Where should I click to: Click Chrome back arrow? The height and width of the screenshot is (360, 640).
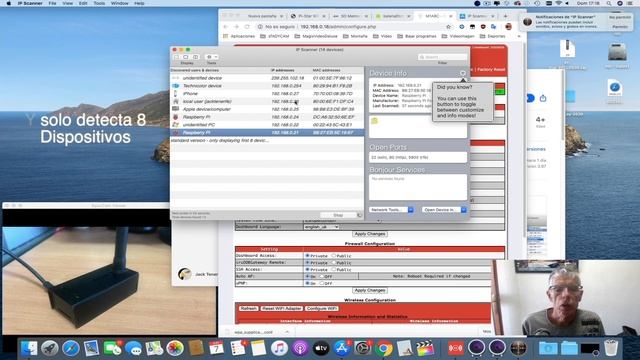[x=226, y=27]
